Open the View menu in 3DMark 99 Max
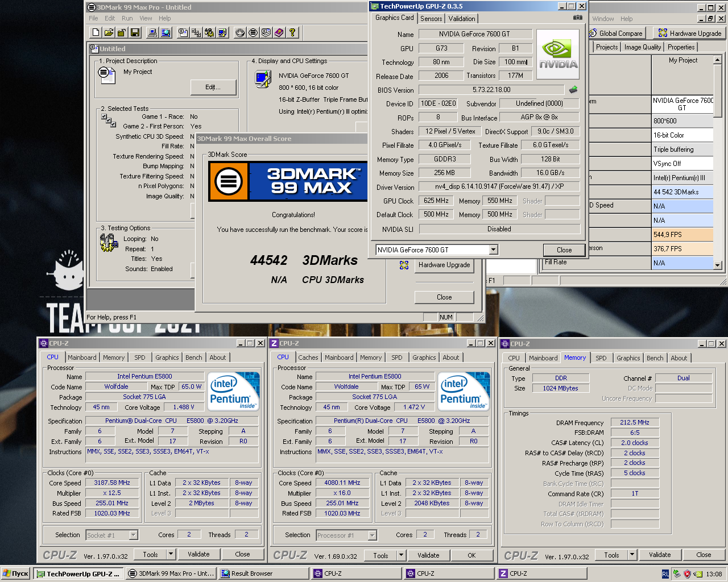728x582 pixels. [x=146, y=18]
